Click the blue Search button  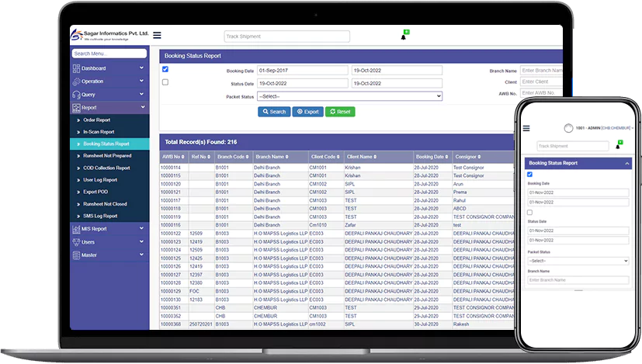point(274,112)
